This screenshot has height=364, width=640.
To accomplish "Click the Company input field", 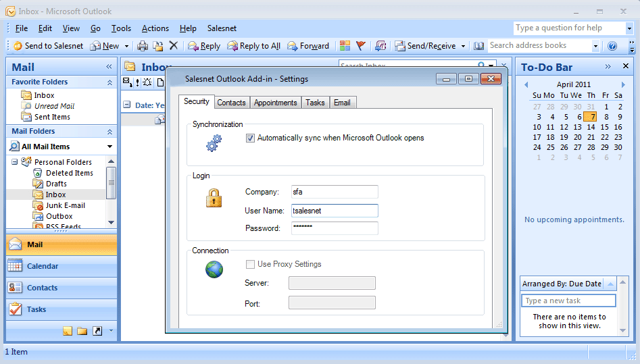I will point(335,192).
